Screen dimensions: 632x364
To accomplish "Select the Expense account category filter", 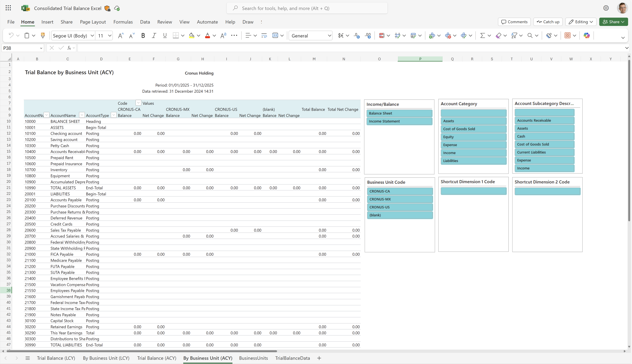I will 474,145.
